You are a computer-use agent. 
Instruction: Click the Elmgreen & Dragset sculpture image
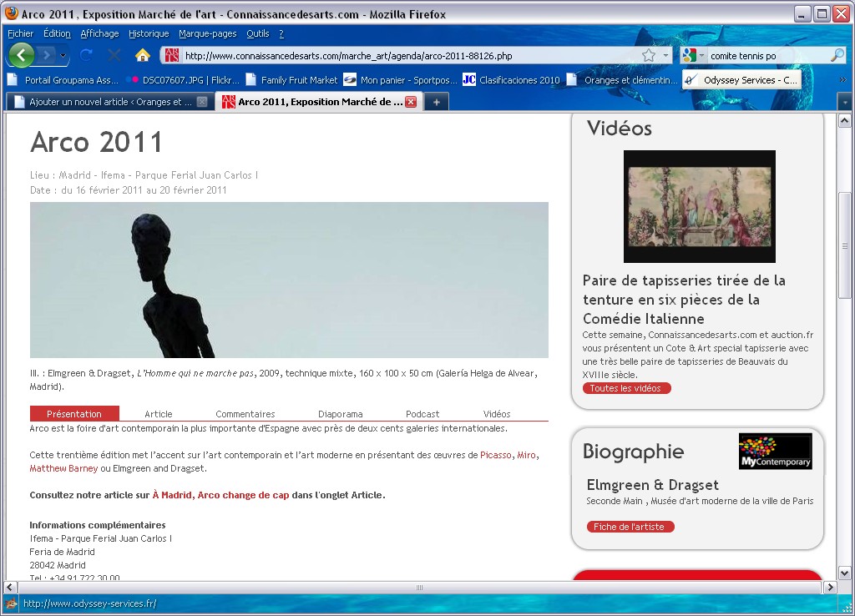(289, 280)
